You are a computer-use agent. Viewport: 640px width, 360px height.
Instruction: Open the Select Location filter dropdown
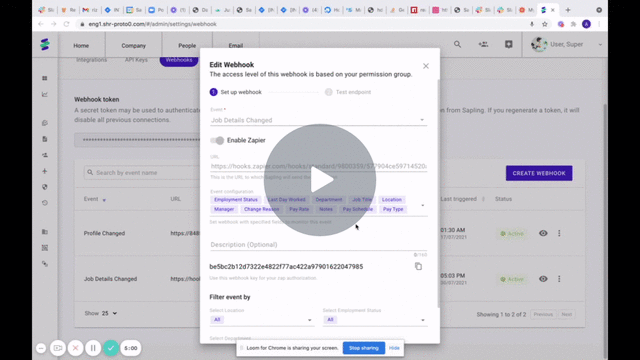click(x=262, y=320)
